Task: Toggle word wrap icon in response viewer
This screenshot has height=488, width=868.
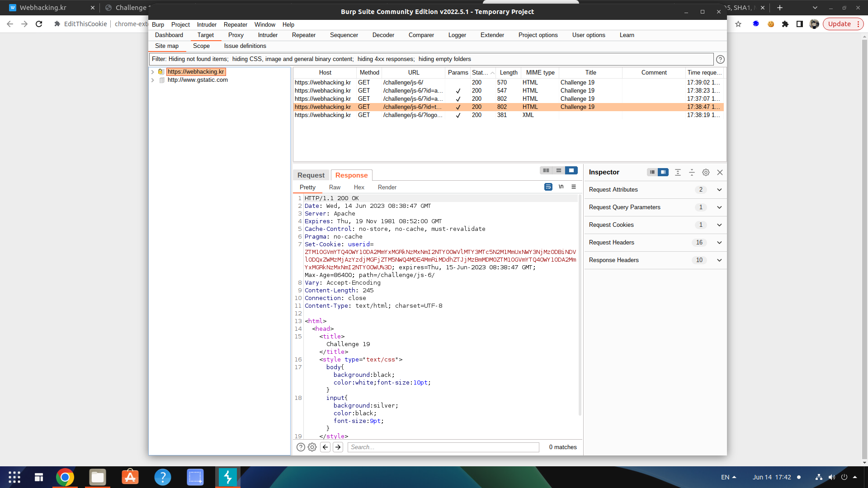Action: point(548,187)
